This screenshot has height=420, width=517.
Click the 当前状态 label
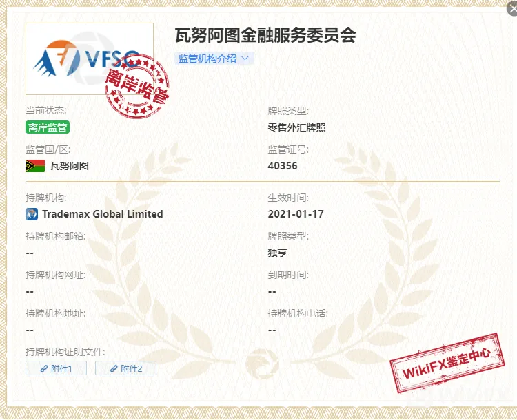(45, 110)
